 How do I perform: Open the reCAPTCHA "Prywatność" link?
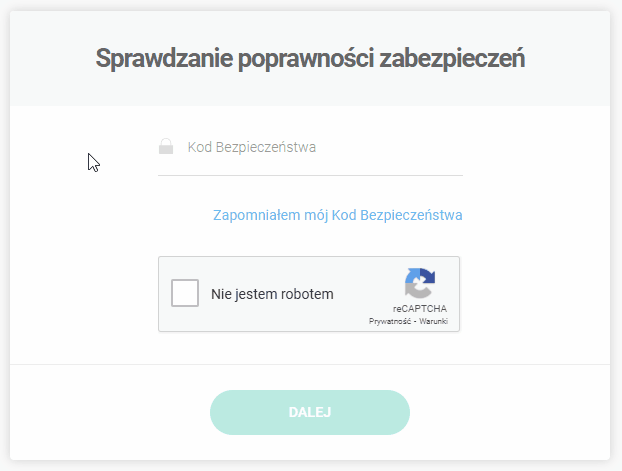[391, 322]
